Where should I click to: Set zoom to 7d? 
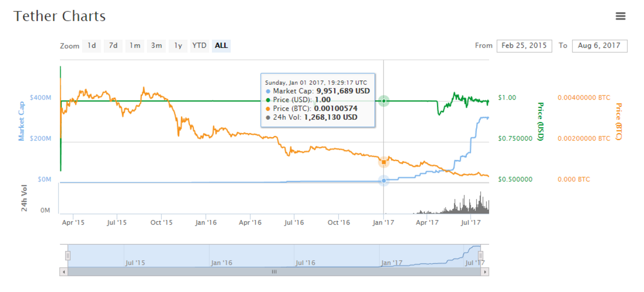(113, 45)
